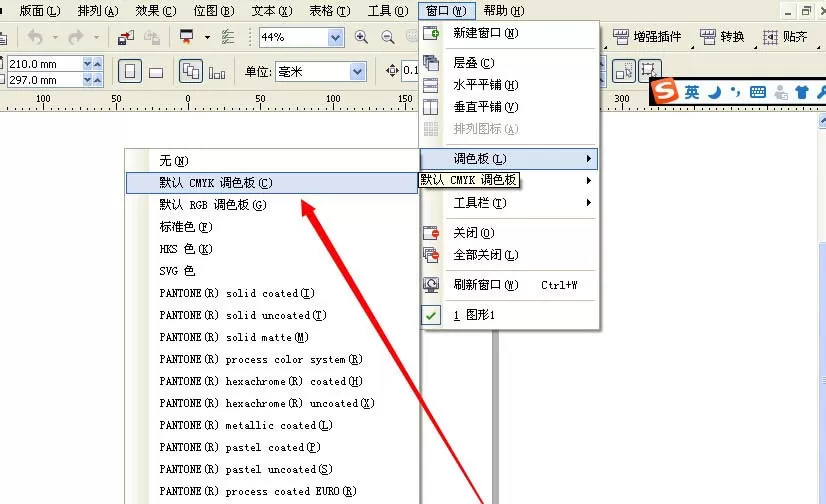
Task: Expand the 工具栏 submenu
Action: [509, 203]
